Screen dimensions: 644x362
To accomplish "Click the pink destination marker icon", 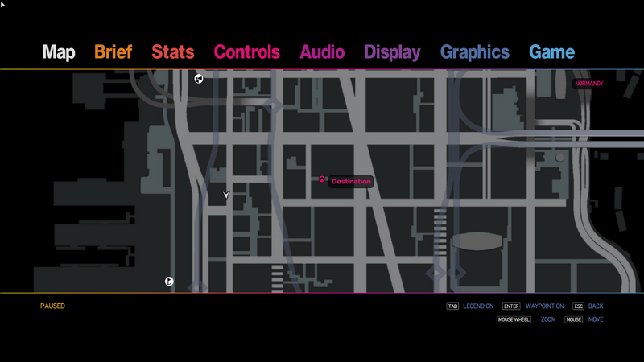I will [x=322, y=179].
